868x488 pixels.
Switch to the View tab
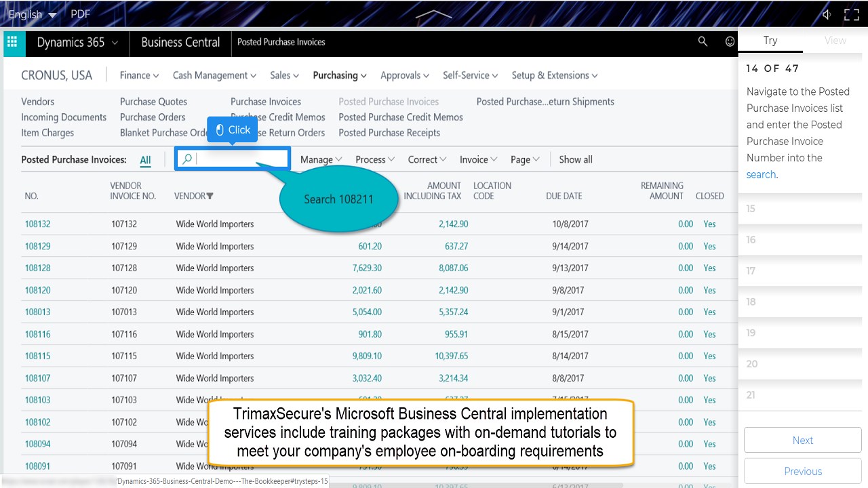click(x=835, y=40)
